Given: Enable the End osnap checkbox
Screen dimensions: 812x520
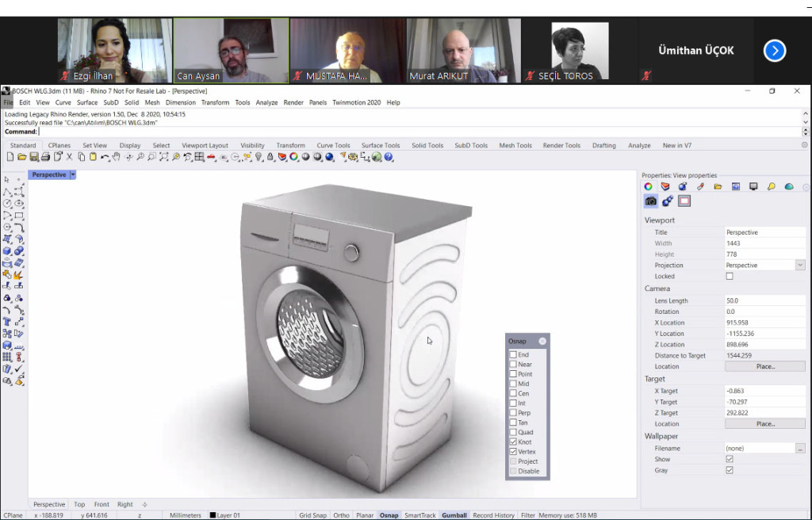Looking at the screenshot, I should [513, 354].
